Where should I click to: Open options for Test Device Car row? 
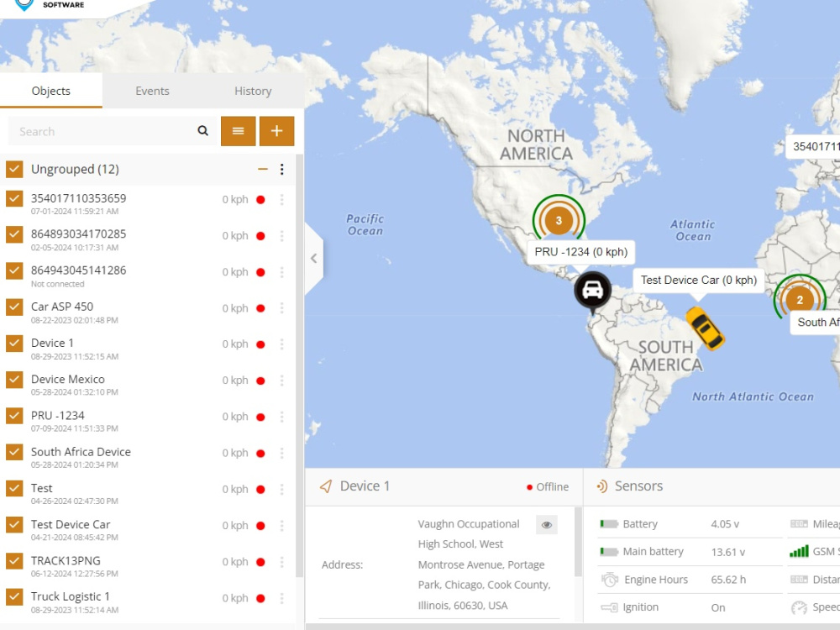281,526
